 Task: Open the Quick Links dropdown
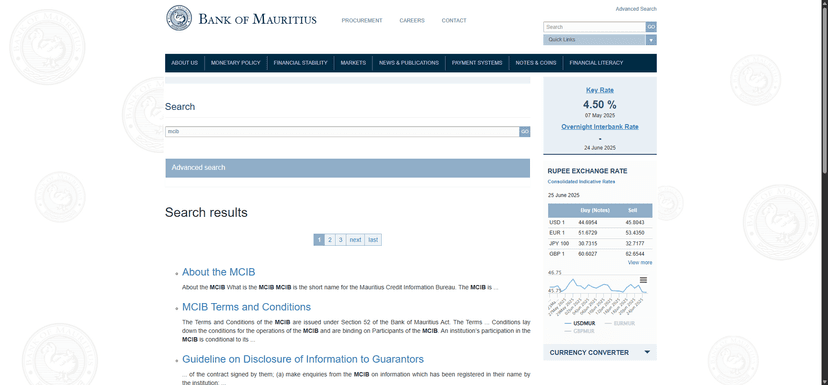point(600,40)
